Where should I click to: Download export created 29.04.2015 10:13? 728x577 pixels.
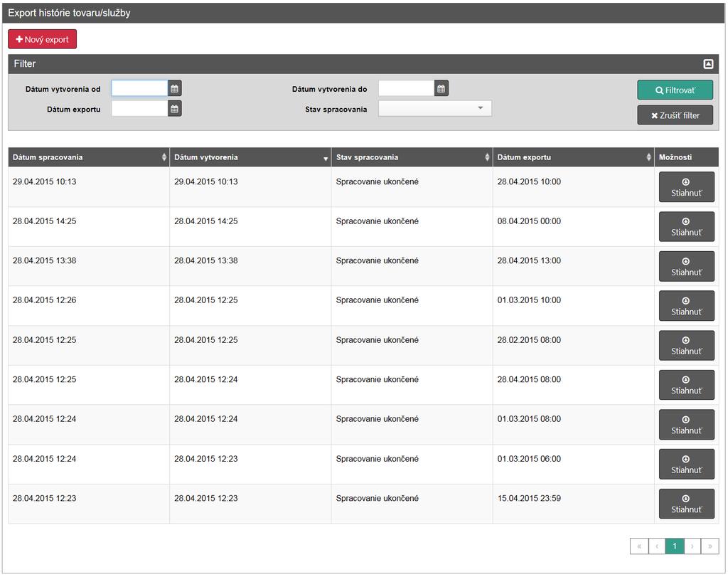click(x=686, y=187)
